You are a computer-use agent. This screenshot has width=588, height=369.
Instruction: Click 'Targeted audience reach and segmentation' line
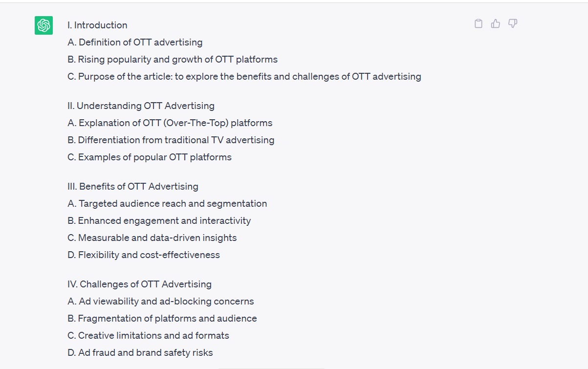(x=167, y=204)
